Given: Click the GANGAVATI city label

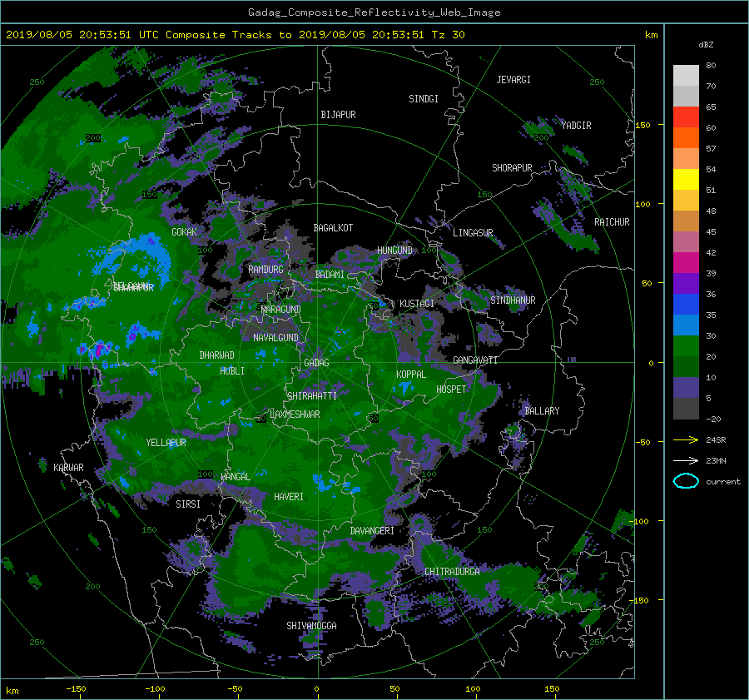Looking at the screenshot, I should click(x=475, y=360).
